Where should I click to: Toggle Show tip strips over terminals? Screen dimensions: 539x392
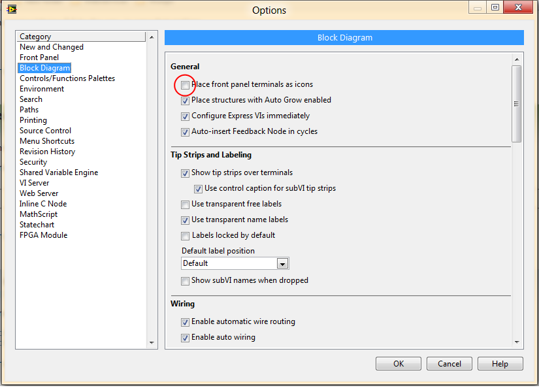[185, 173]
